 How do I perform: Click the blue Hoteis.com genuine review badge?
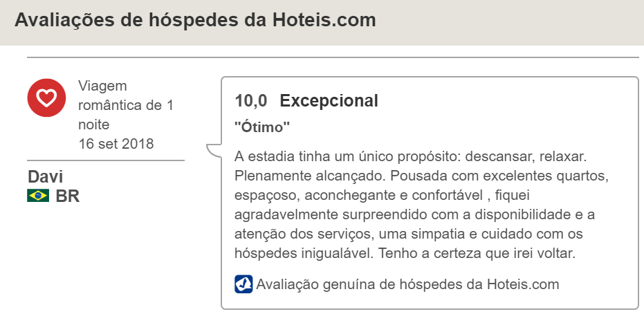point(243,284)
